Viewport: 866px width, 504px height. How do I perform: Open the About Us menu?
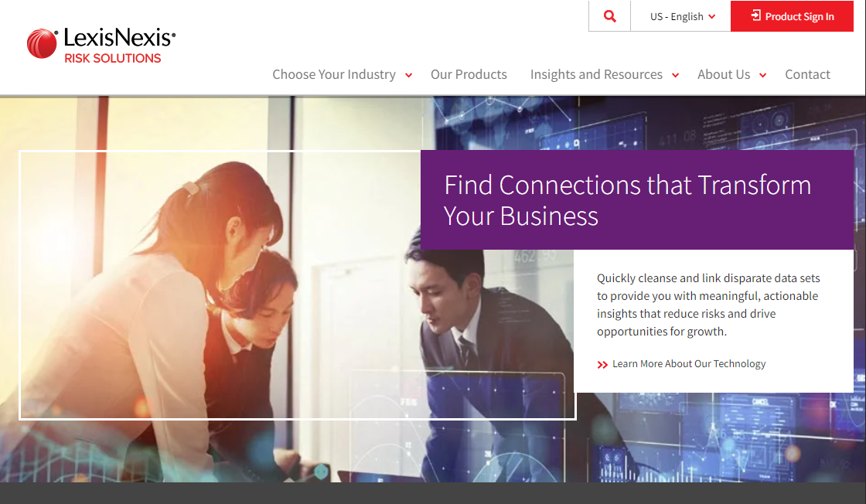click(x=724, y=74)
